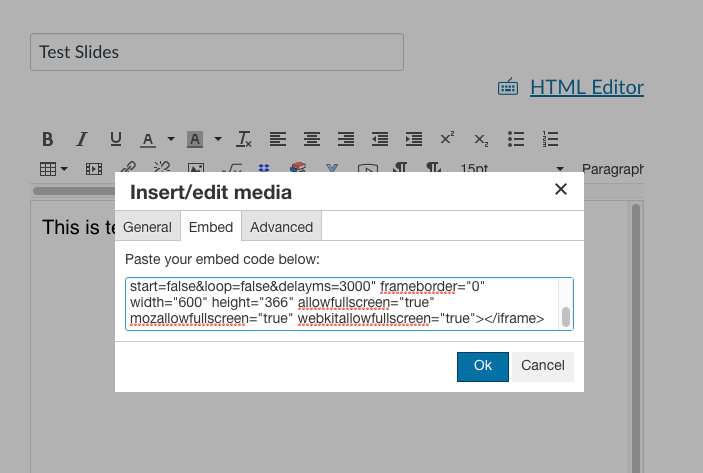Open the text color dropdown arrow
Image resolution: width=703 pixels, height=473 pixels.
[171, 139]
